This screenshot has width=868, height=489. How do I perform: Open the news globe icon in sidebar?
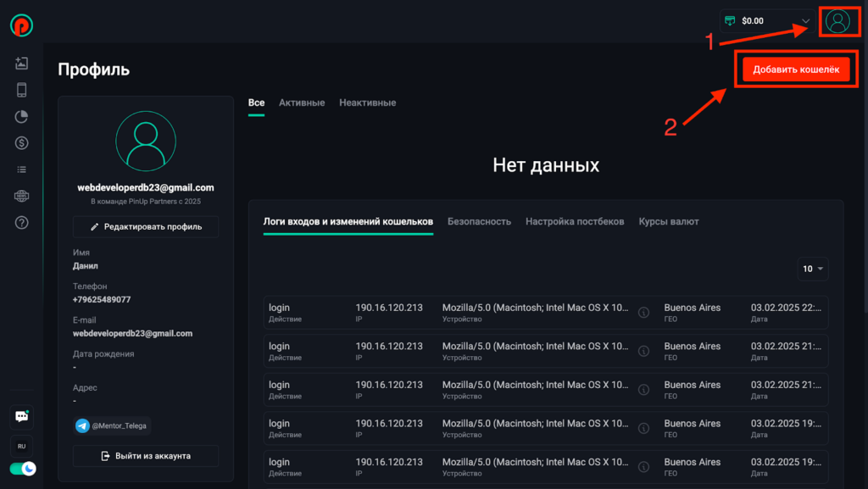point(21,196)
